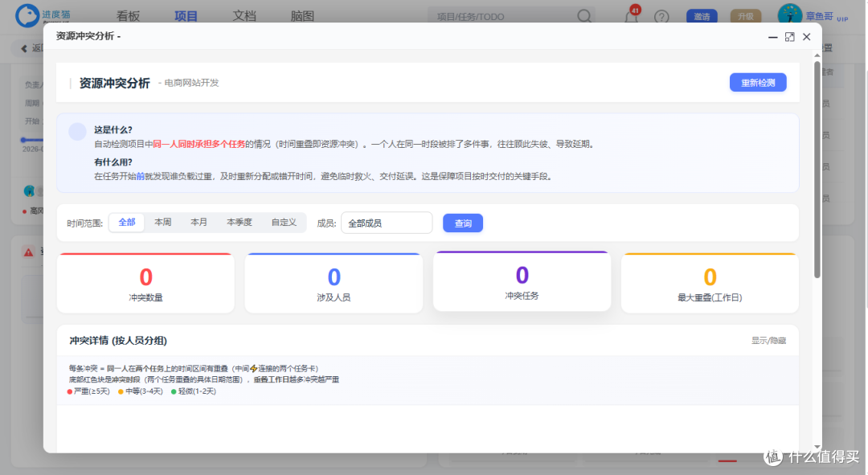Open the 涉及人员 stat card
868x475 pixels.
coord(334,284)
